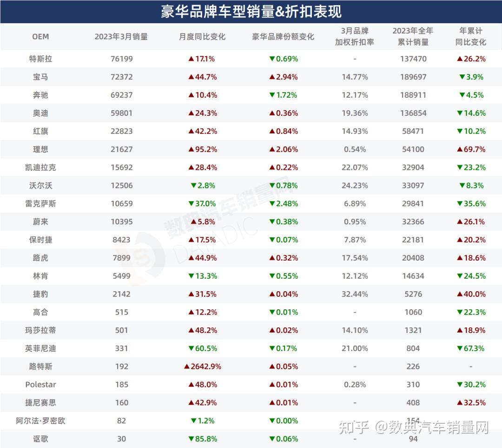Select the 2023年全年累计销量 header
This screenshot has height=448, width=502.
[x=413, y=37]
